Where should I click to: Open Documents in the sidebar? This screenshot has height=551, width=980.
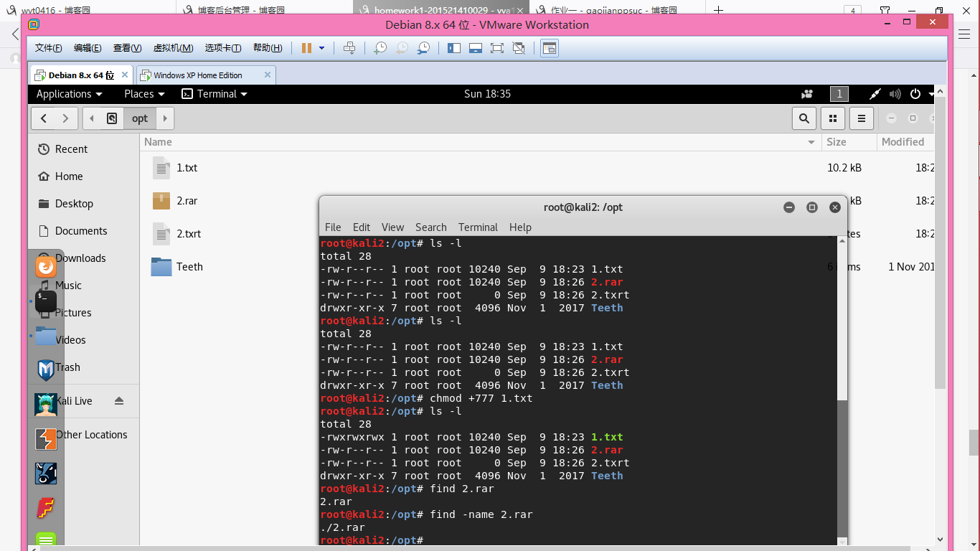coord(81,231)
